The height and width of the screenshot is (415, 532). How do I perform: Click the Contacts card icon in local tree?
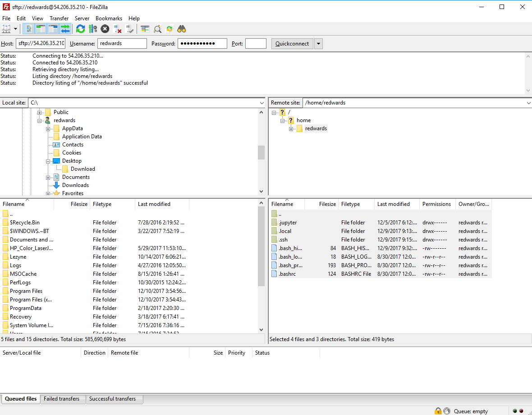[x=57, y=145]
